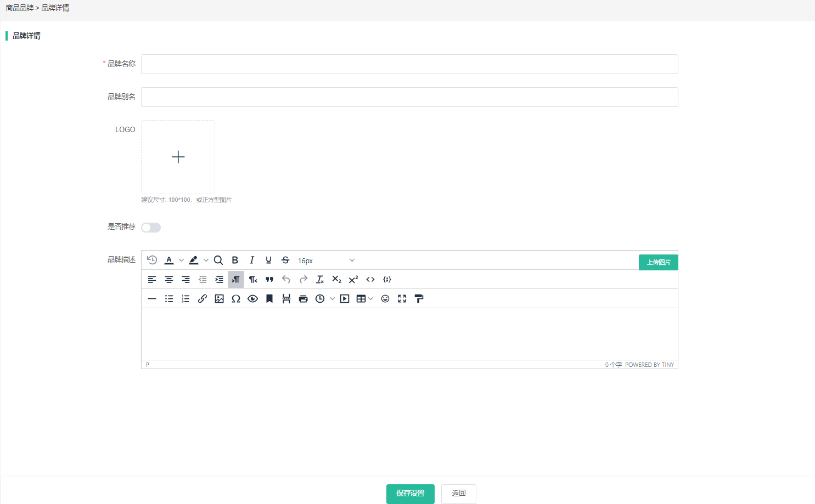The height and width of the screenshot is (504, 815).
Task: Open find and replace search tool
Action: point(218,261)
